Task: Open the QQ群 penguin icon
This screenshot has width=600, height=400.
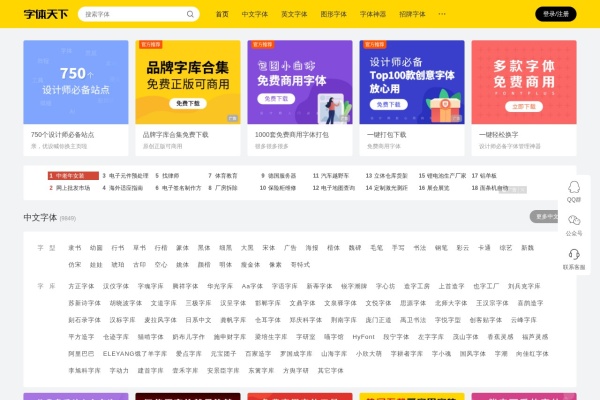Action: click(574, 187)
